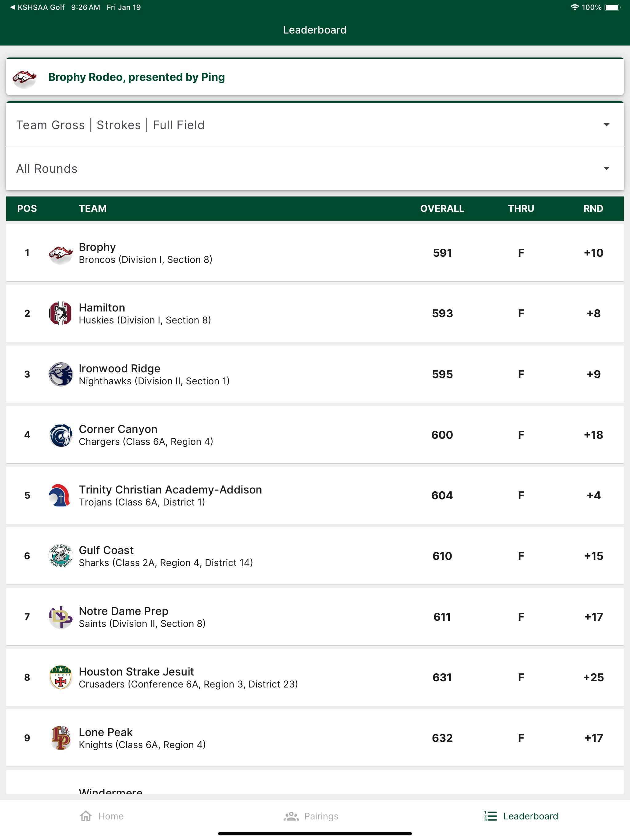Tap the Ironwood Ridge Nighthawks logo
Viewport: 630px width, 840px height.
tap(60, 374)
